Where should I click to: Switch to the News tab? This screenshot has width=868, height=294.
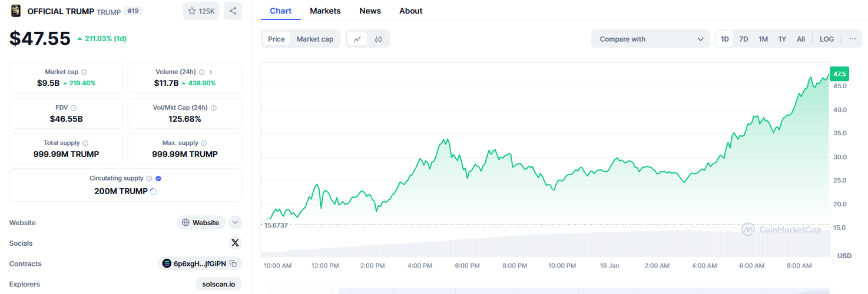(370, 11)
